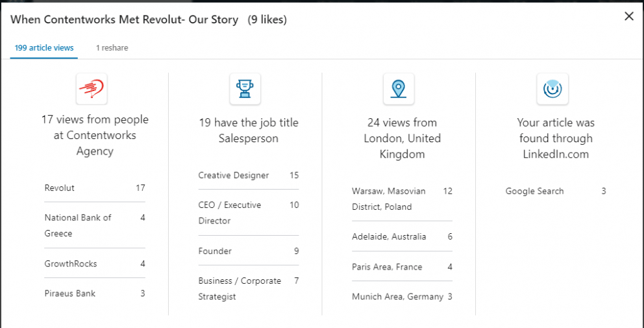Select the Creative Designer row
The image size is (644, 328).
tap(249, 175)
